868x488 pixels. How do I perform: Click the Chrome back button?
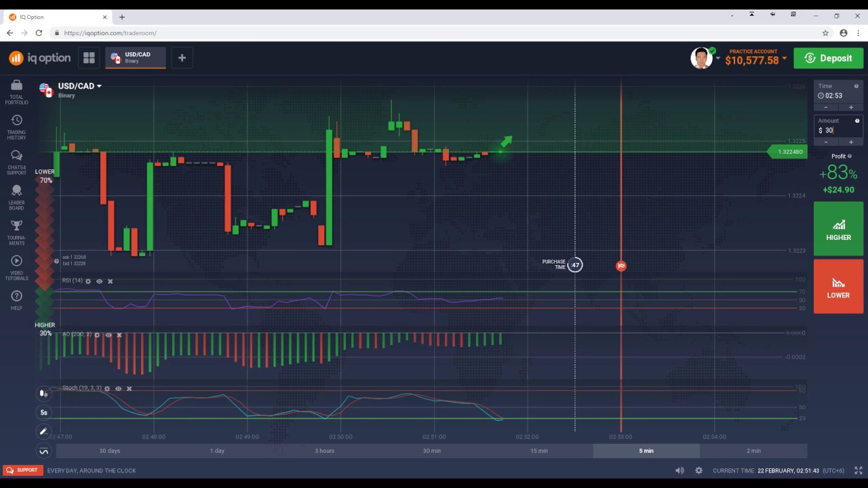tap(9, 33)
